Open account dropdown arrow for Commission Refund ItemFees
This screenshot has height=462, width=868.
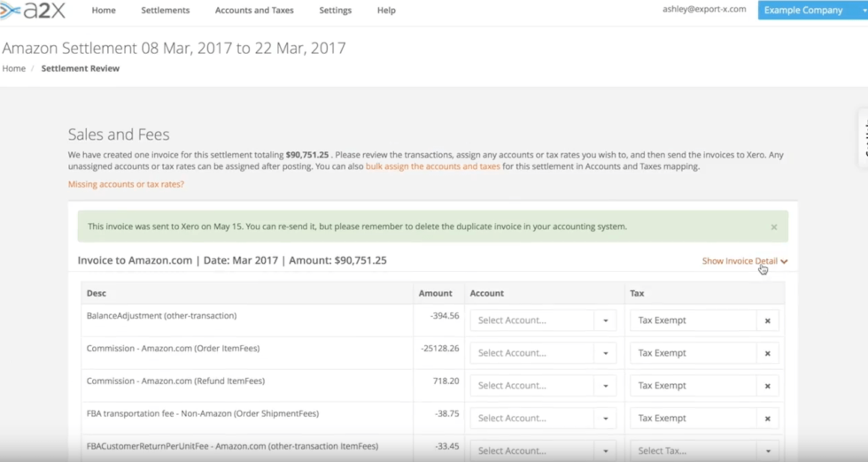point(606,386)
